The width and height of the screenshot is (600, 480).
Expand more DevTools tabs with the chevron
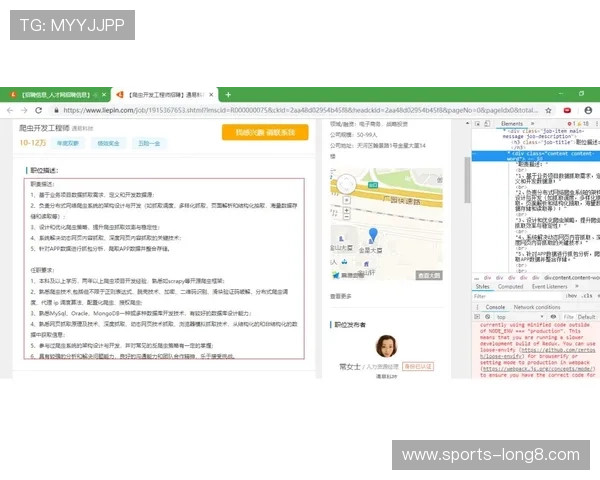(x=532, y=124)
